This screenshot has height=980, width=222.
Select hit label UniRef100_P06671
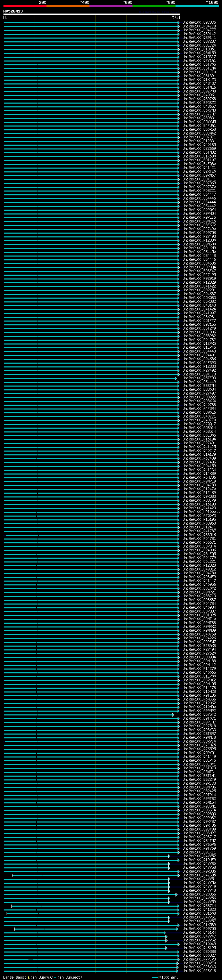[x=199, y=543]
